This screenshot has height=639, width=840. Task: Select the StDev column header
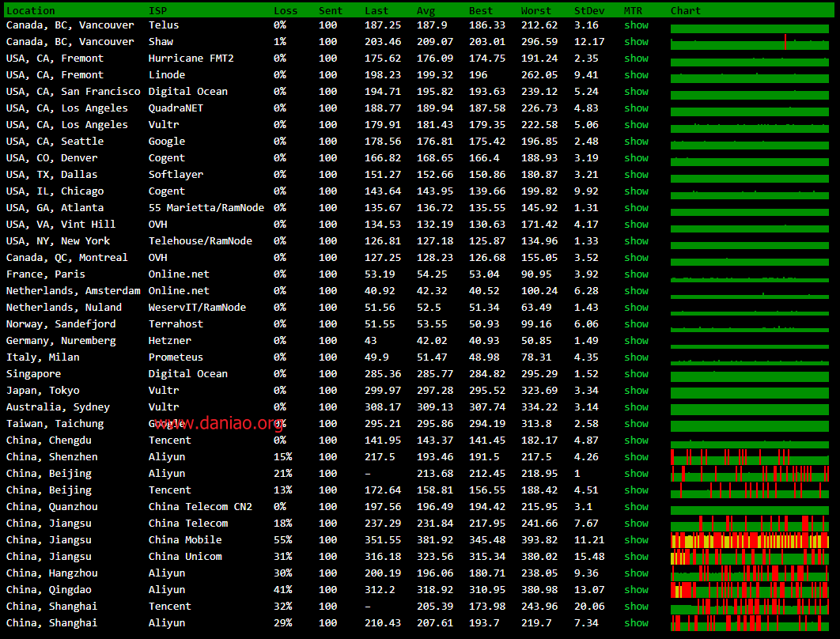(x=589, y=11)
